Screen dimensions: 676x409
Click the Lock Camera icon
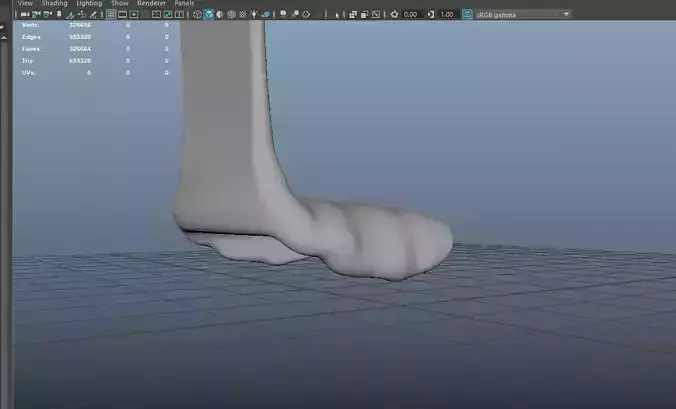point(36,14)
